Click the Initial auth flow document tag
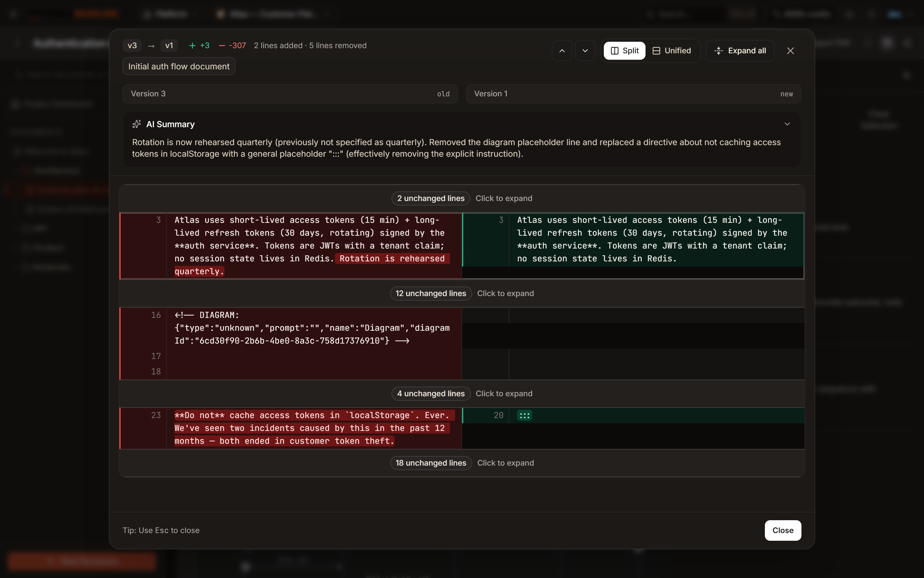This screenshot has width=924, height=578. pos(179,66)
